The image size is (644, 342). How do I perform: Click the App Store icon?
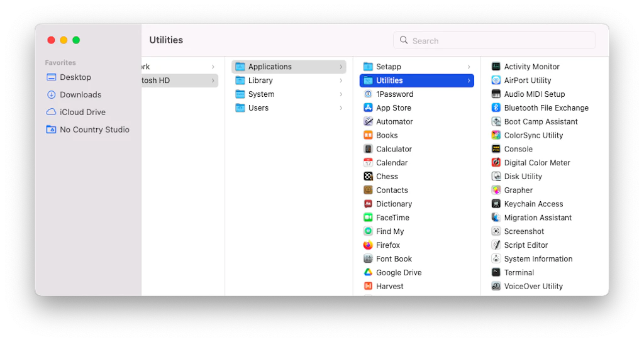point(368,108)
